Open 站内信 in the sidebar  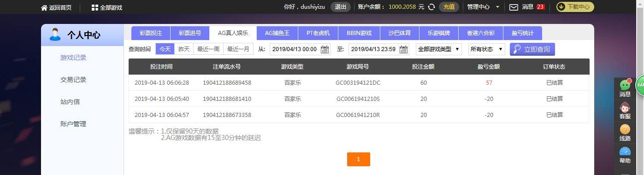point(70,102)
